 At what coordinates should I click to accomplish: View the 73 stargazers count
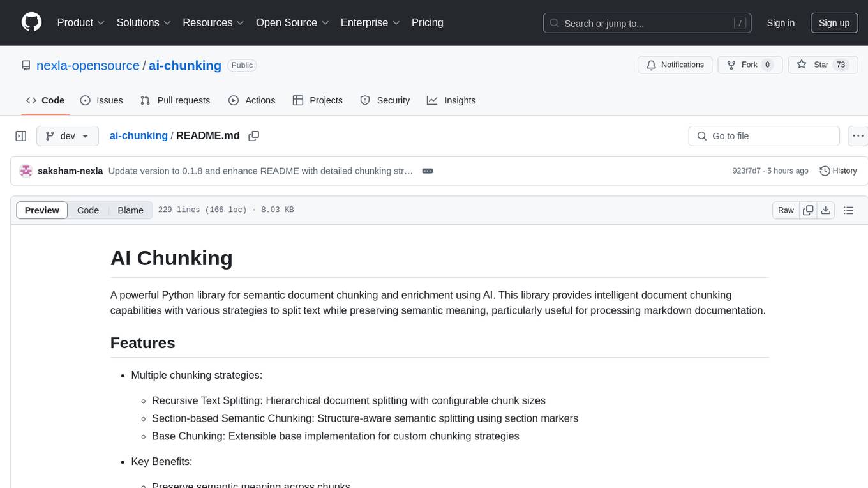(x=841, y=65)
